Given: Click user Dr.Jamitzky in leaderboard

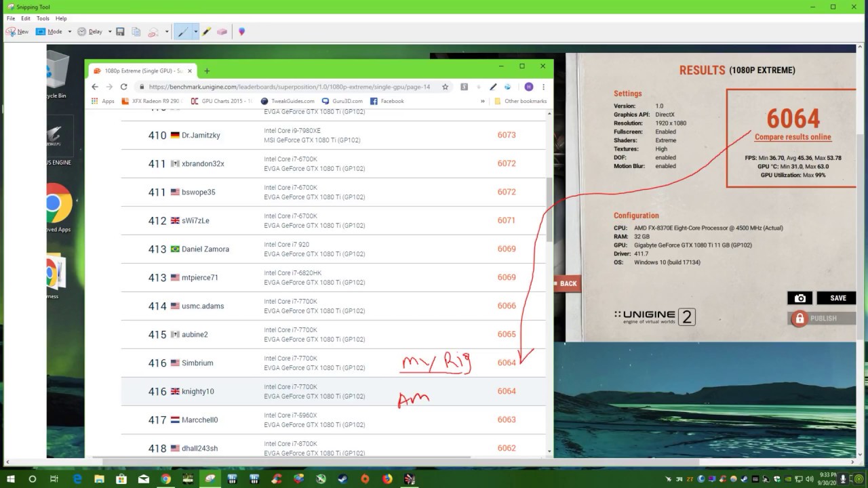Looking at the screenshot, I should [x=201, y=135].
